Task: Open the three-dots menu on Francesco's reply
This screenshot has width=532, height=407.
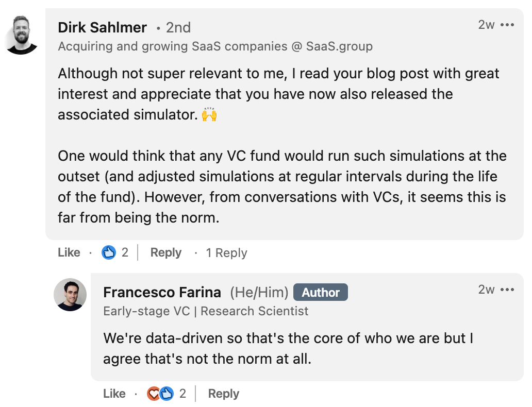Action: pyautogui.click(x=507, y=290)
